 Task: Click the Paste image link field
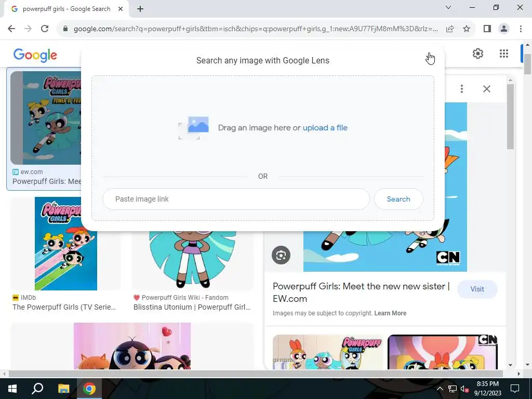click(236, 199)
